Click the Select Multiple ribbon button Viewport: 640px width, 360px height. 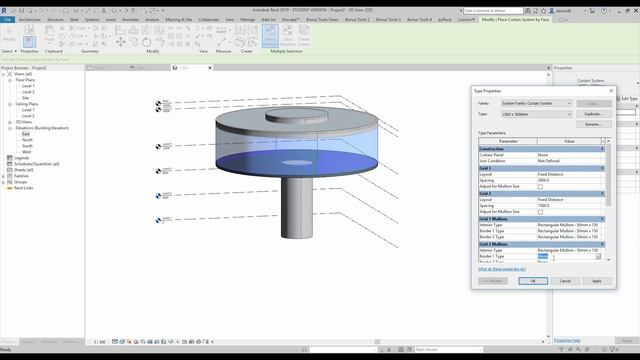[270, 36]
